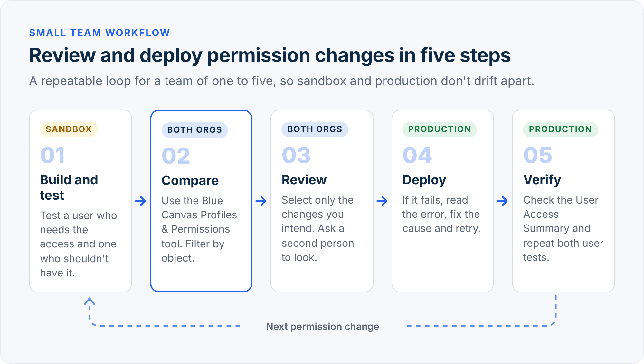Screen dimensions: 644x364
Task: Click the "Compare" step title
Action: 190,181
